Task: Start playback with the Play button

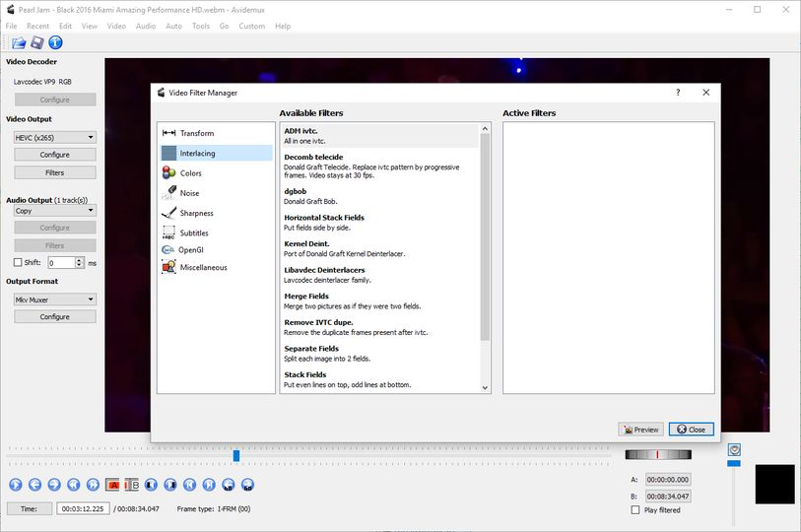Action: pos(16,485)
